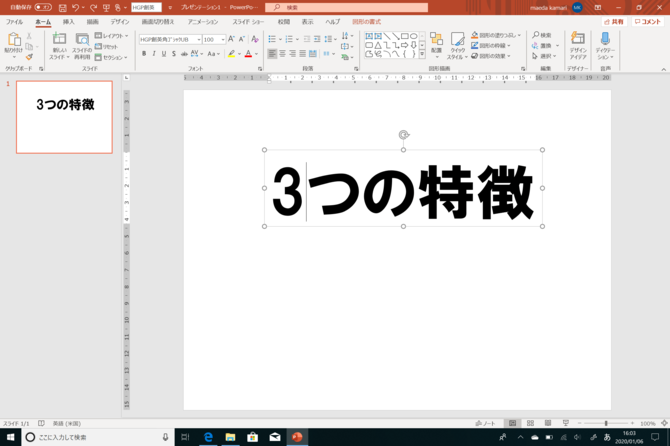670x446 pixels.
Task: Click the Find (検索) button
Action: point(542,35)
